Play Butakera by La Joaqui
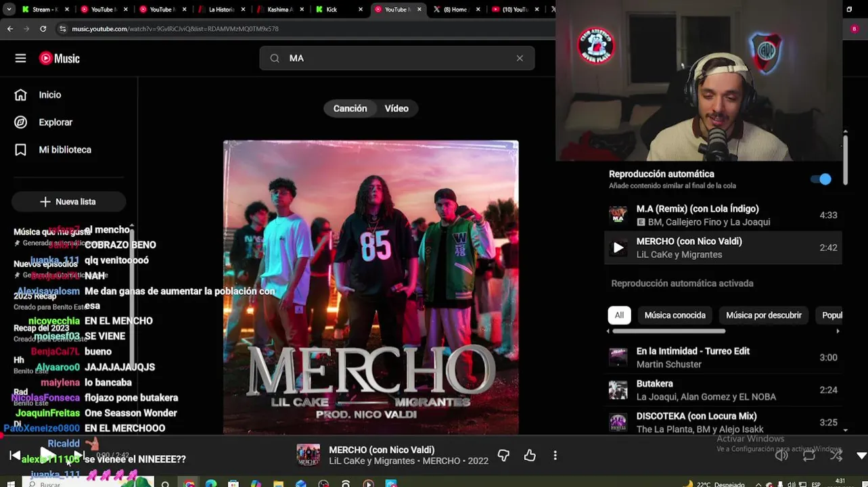 tap(723, 390)
